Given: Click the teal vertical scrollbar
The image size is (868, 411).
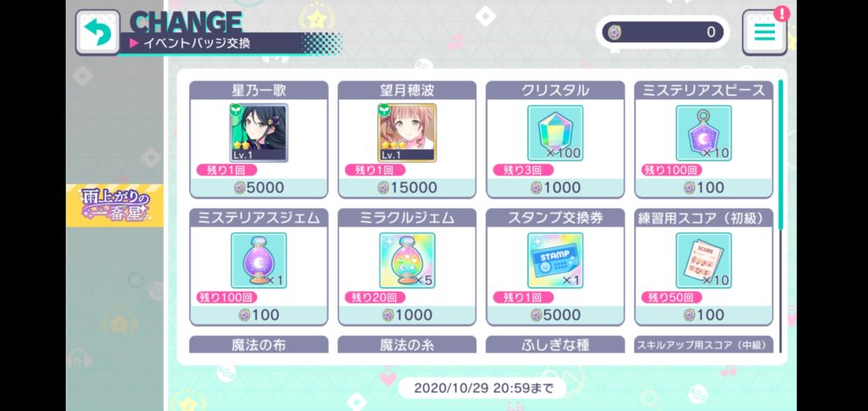Looking at the screenshot, I should point(781,153).
